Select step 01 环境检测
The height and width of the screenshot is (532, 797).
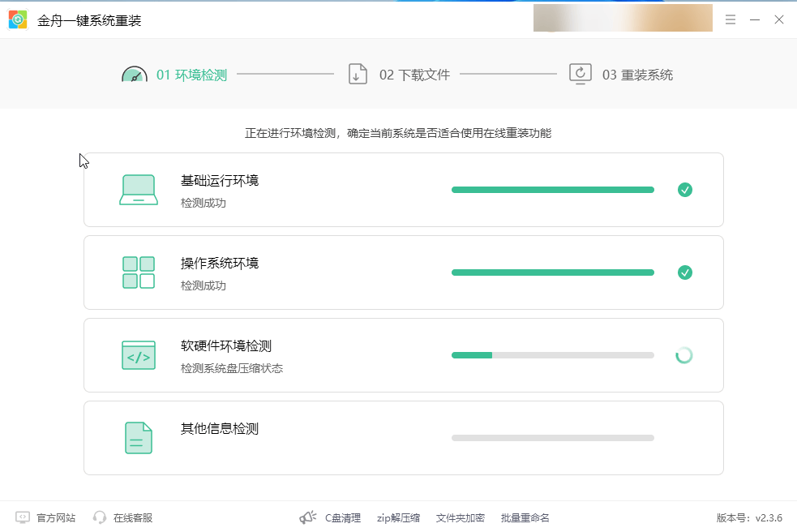click(191, 75)
